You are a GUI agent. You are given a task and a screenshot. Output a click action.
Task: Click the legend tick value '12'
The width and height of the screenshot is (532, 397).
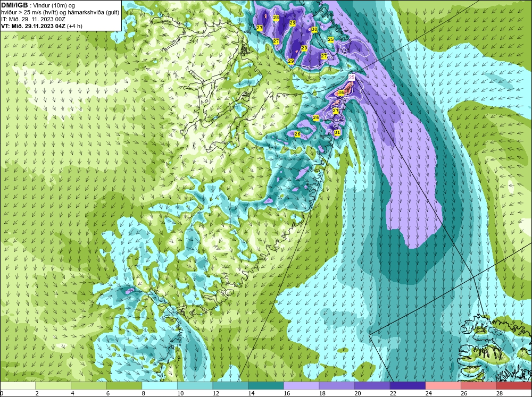click(216, 393)
